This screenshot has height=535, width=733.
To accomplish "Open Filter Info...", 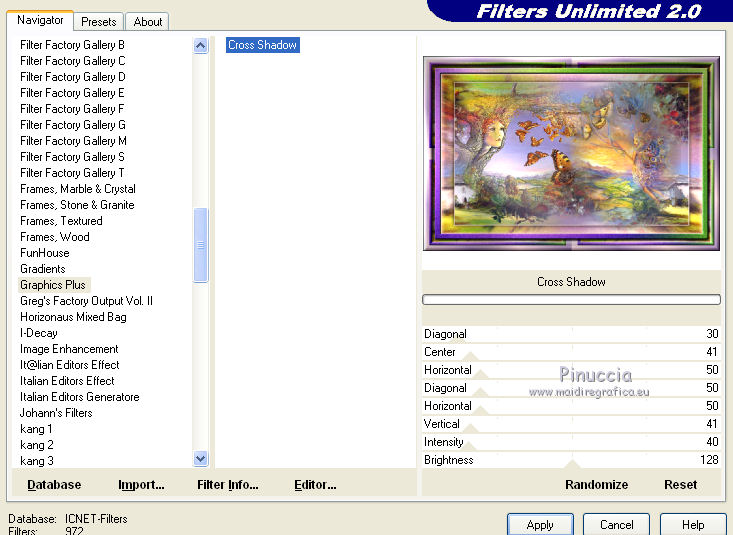I will point(228,485).
